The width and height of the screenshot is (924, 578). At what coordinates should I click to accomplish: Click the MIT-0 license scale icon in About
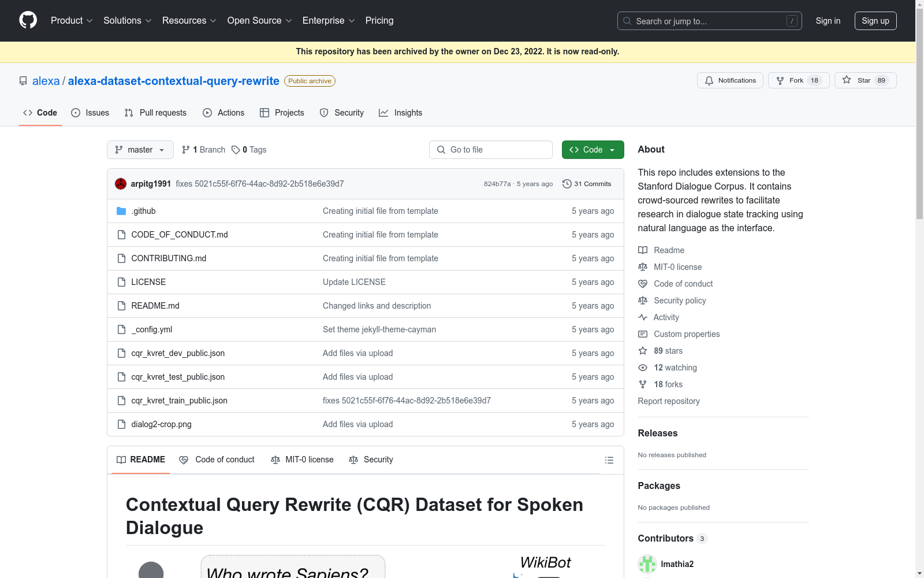(x=643, y=267)
